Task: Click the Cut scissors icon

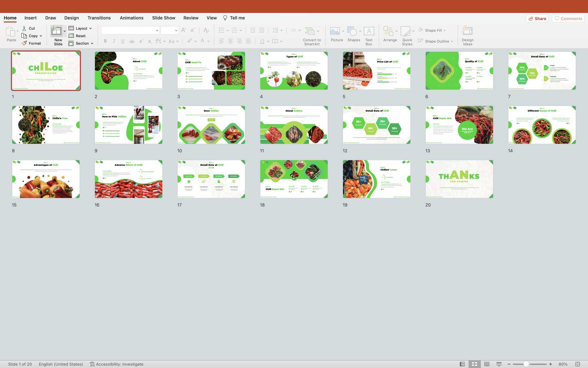Action: [24, 28]
